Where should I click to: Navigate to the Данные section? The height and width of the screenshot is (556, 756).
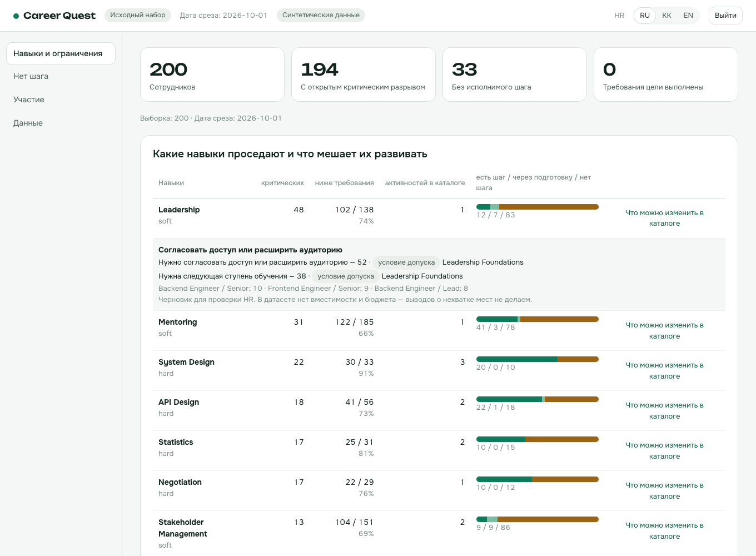[x=61, y=123]
